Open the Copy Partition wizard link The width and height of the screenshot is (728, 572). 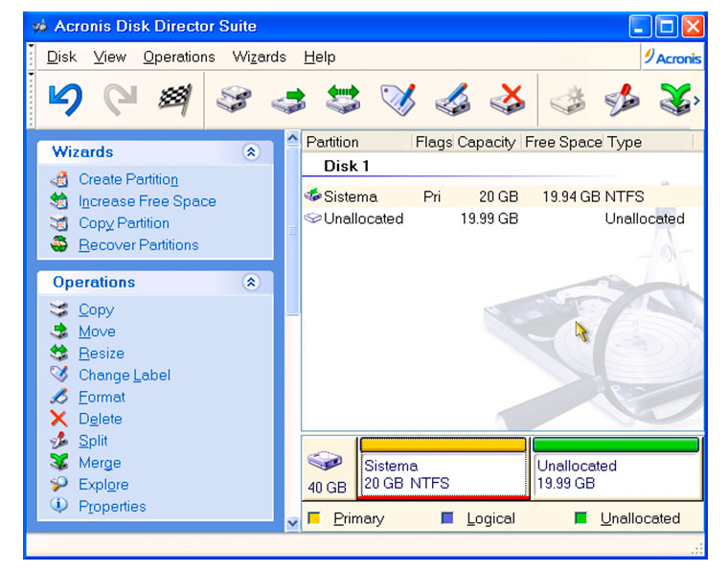click(124, 223)
